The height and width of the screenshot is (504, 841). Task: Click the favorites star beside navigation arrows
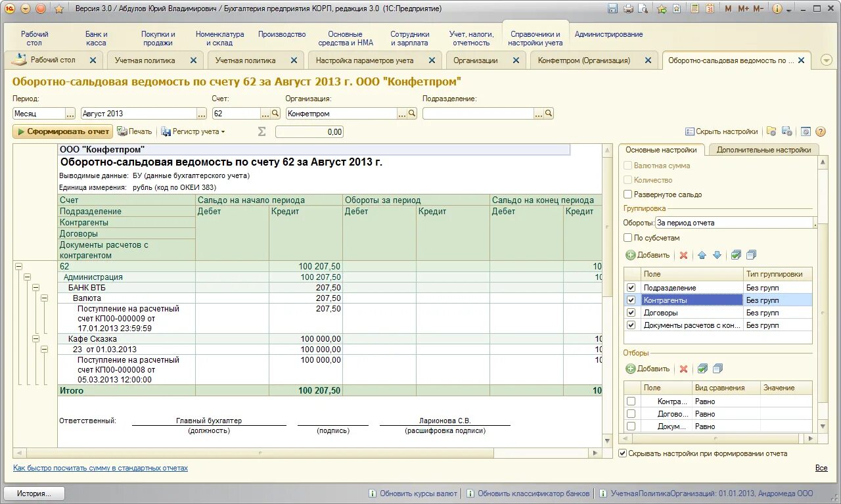coord(59,9)
